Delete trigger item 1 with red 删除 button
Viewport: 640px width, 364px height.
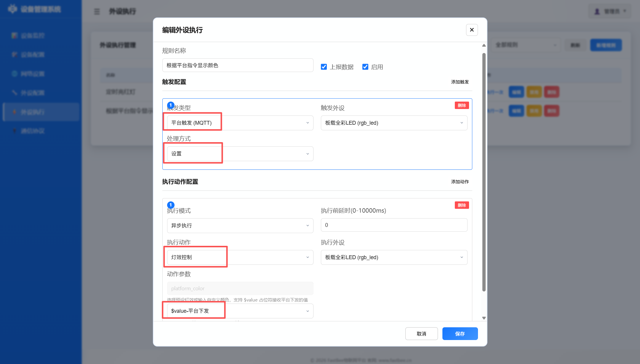click(x=462, y=105)
